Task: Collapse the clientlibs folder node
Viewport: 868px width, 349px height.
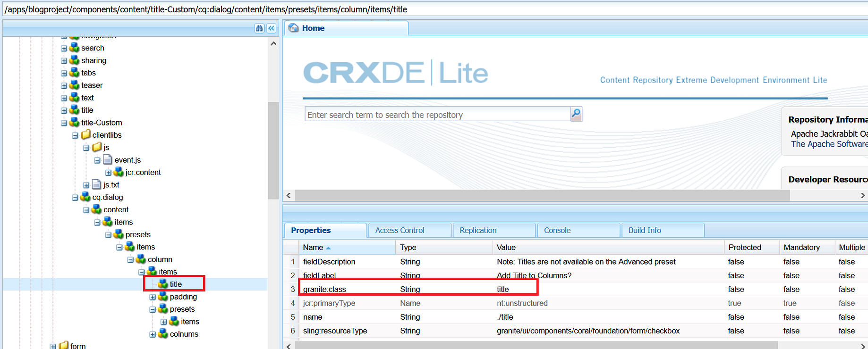Action: point(75,135)
